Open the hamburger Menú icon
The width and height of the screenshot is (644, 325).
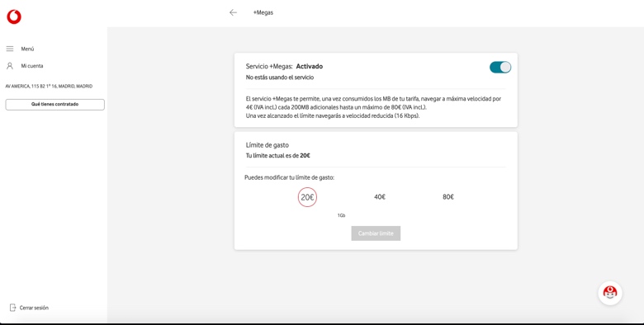10,49
